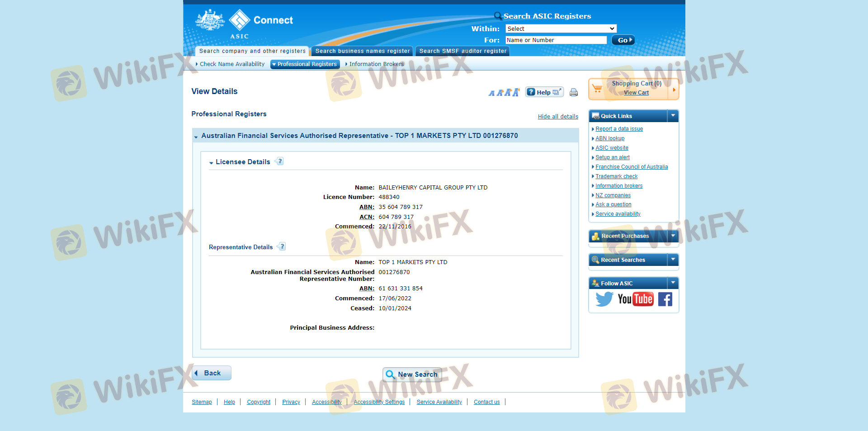Click Representative Details help question icon

pos(282,246)
